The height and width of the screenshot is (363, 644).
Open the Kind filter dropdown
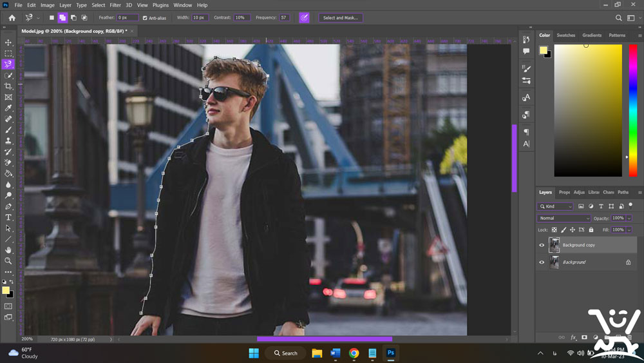pos(555,206)
